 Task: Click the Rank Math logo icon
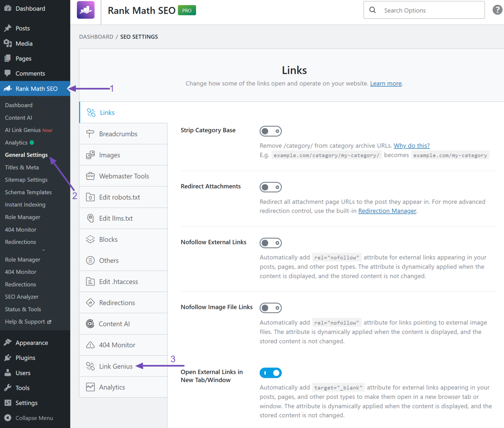point(86,10)
